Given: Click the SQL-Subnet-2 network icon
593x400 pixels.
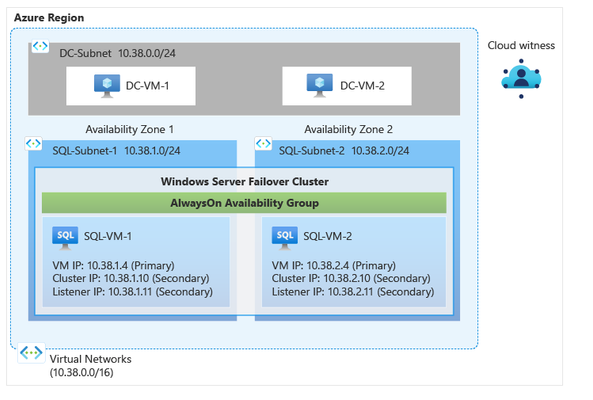Looking at the screenshot, I should point(263,143).
